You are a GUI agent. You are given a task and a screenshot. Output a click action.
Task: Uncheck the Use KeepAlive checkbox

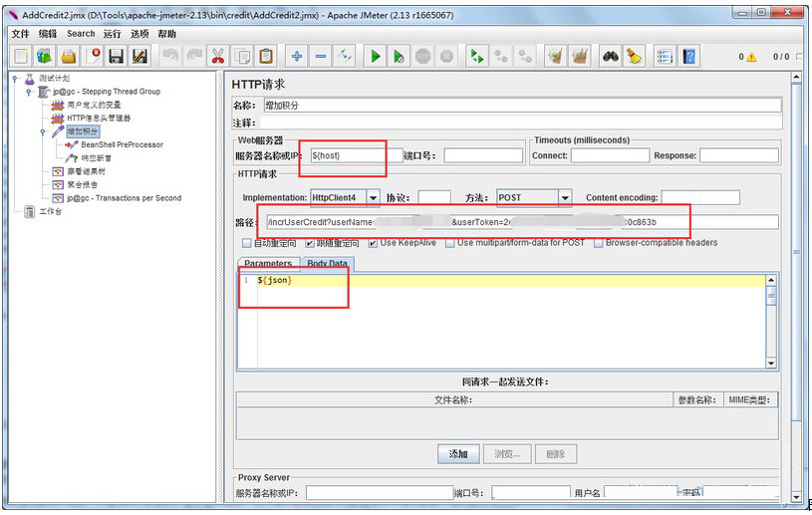pos(373,243)
